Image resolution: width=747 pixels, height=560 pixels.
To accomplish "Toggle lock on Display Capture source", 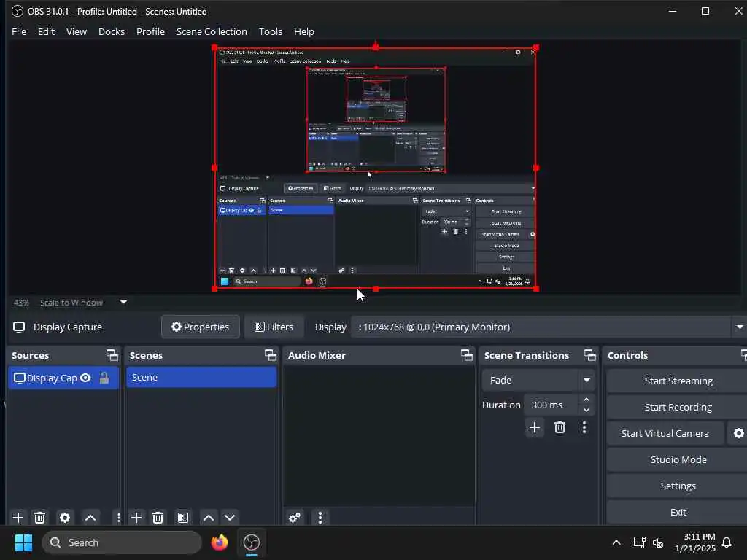I will click(x=104, y=378).
